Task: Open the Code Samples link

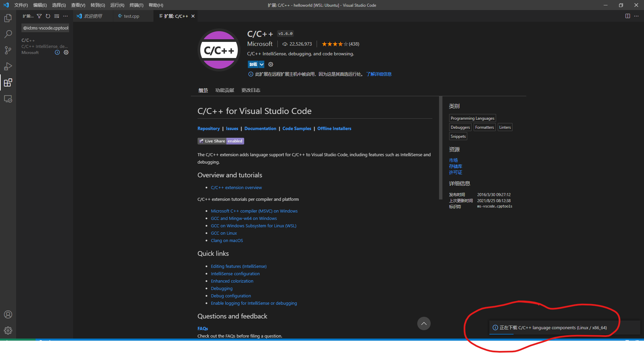Action: 297,128
